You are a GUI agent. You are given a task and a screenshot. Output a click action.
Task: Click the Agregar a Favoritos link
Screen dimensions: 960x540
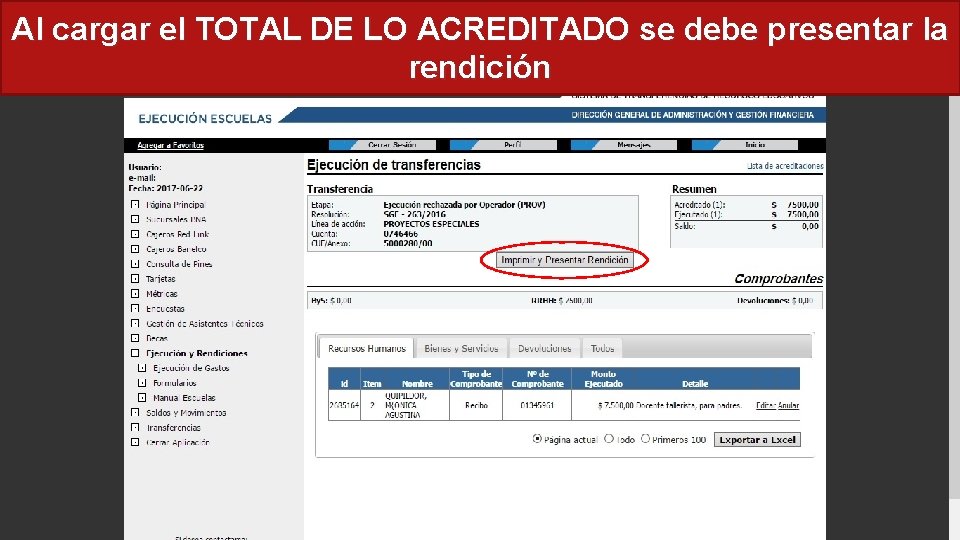[170, 145]
